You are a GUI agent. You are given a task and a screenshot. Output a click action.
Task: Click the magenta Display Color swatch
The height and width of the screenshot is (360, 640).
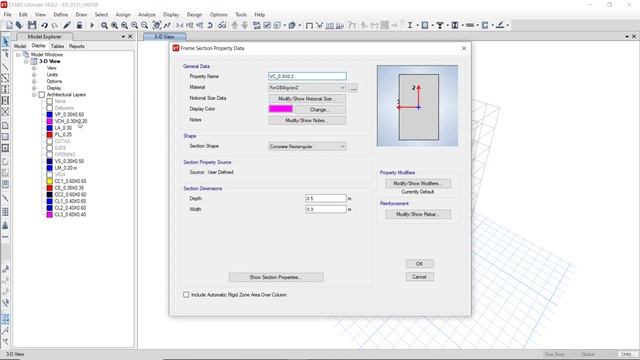tap(281, 109)
